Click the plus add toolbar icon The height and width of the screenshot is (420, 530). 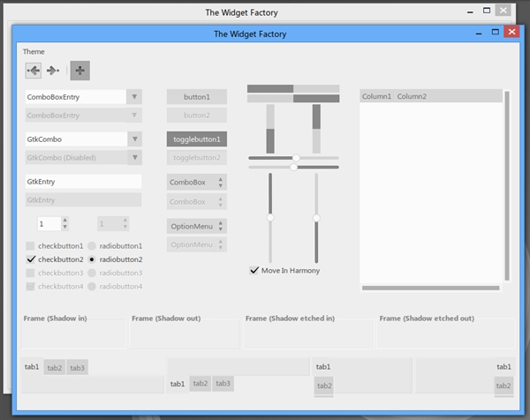coord(80,71)
